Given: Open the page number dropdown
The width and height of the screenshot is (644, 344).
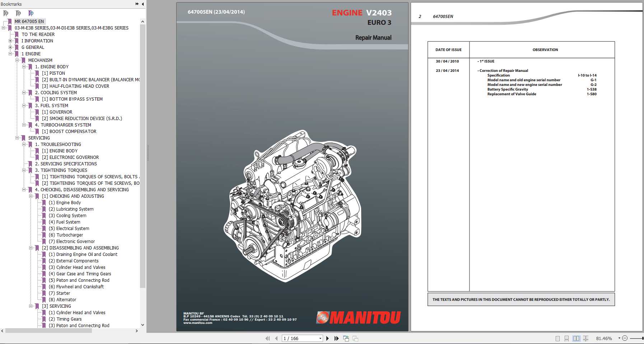Looking at the screenshot, I should click(320, 338).
